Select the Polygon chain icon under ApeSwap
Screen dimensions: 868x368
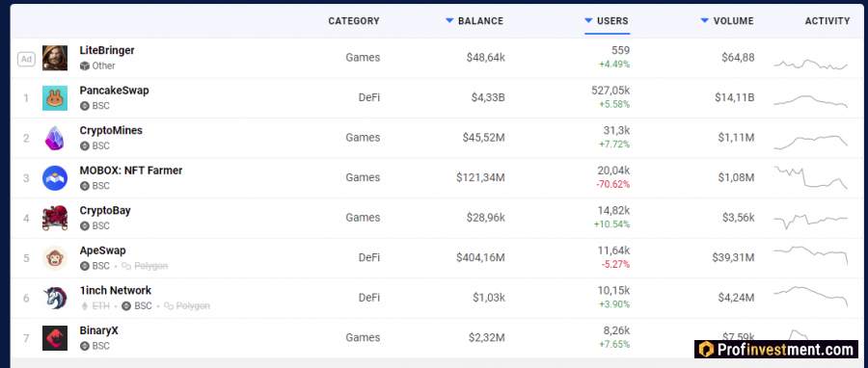(126, 266)
